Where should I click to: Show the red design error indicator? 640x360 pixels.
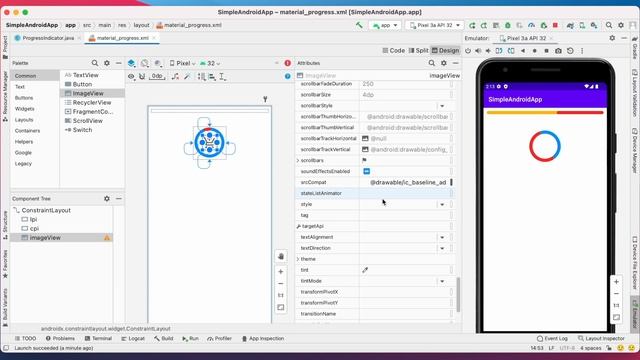coord(288,63)
